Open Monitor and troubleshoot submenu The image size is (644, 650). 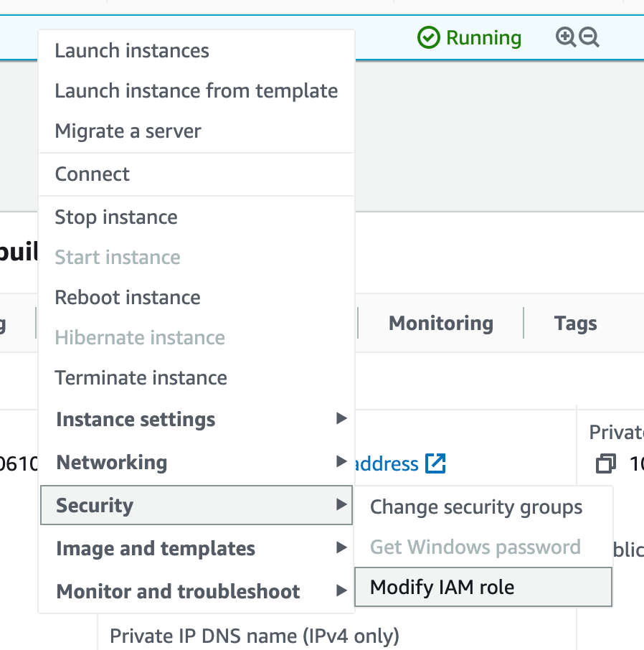click(196, 590)
